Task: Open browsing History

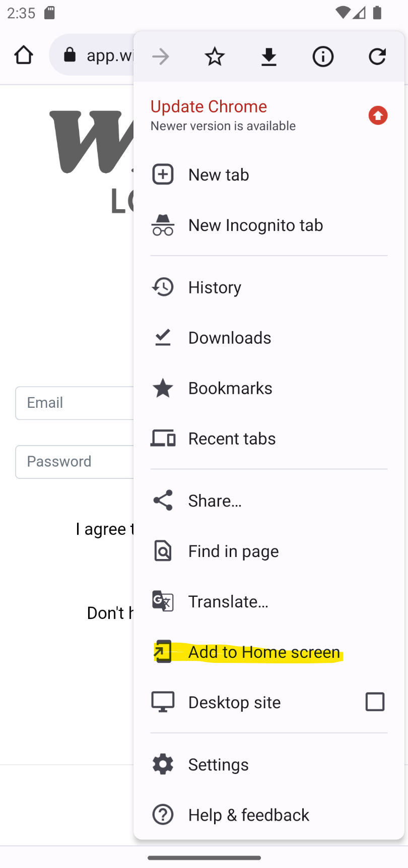Action: coord(269,287)
